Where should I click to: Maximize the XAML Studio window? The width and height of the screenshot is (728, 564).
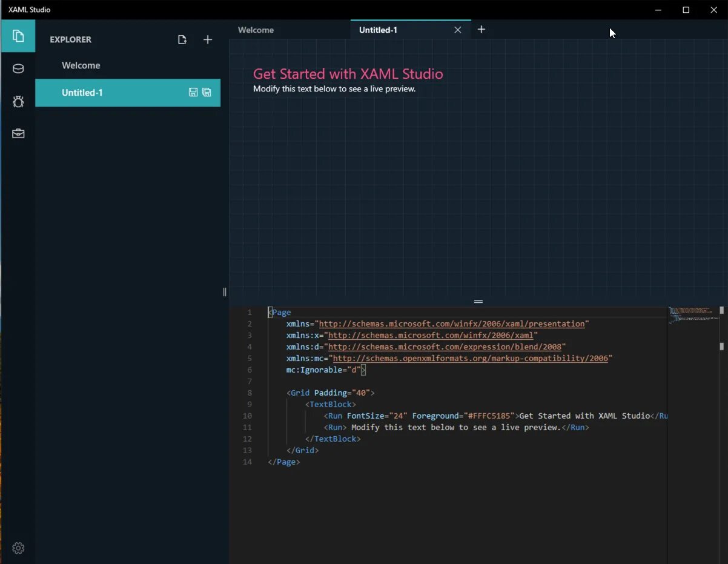[686, 10]
